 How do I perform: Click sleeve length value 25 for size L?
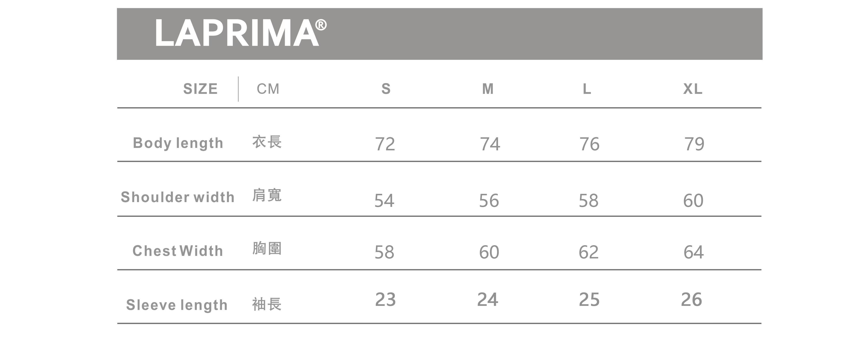coord(589,299)
